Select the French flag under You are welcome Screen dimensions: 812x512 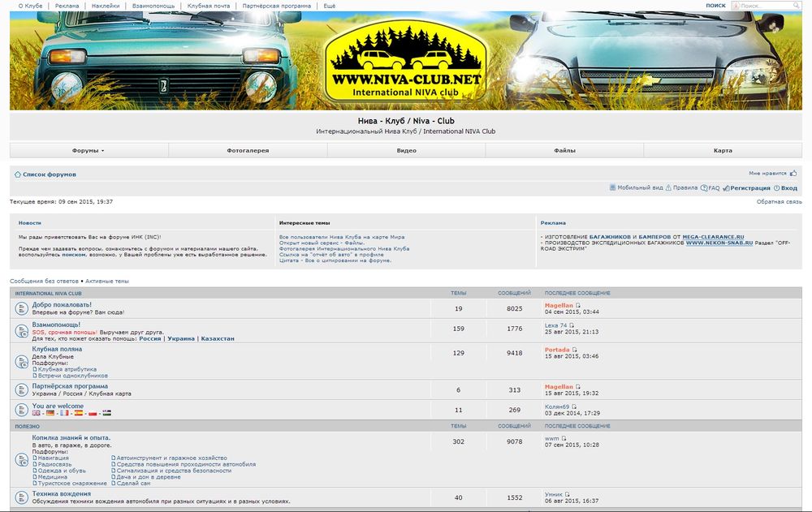point(64,413)
